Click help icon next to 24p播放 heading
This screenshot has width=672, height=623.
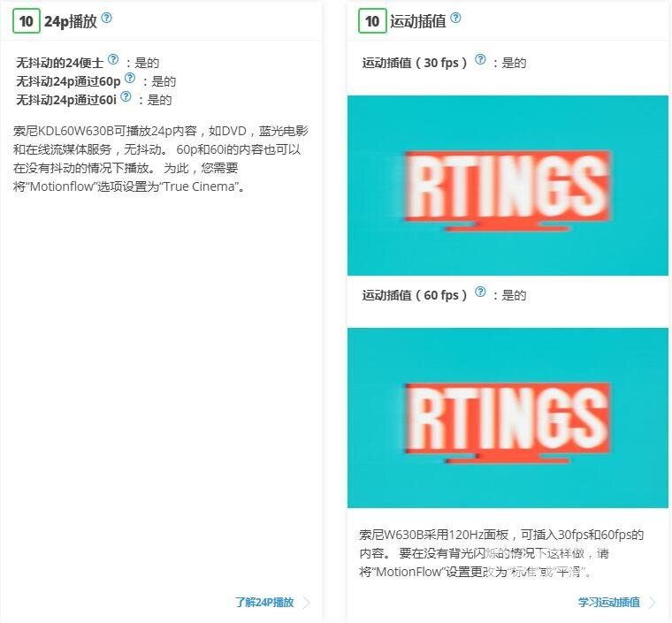(107, 18)
